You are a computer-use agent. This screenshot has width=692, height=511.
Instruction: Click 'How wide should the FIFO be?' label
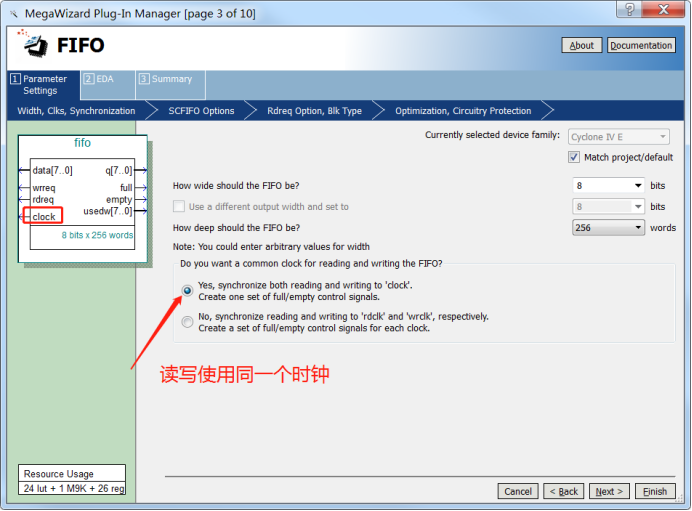[236, 186]
